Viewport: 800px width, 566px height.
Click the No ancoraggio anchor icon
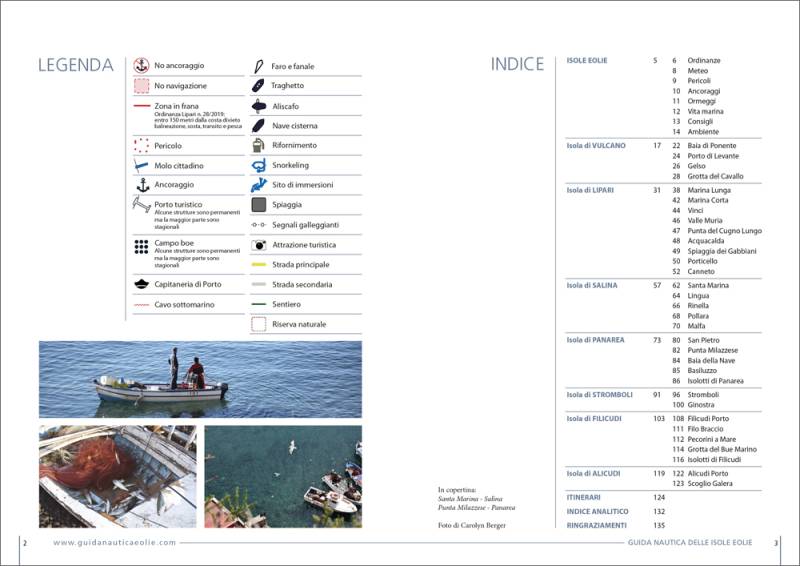click(141, 66)
